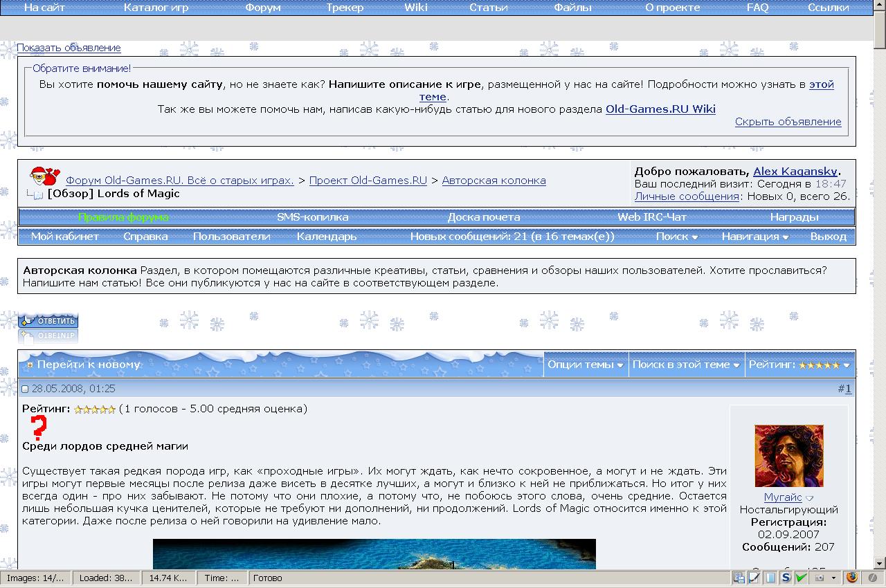
Task: Click Выход to log out
Action: click(x=829, y=237)
